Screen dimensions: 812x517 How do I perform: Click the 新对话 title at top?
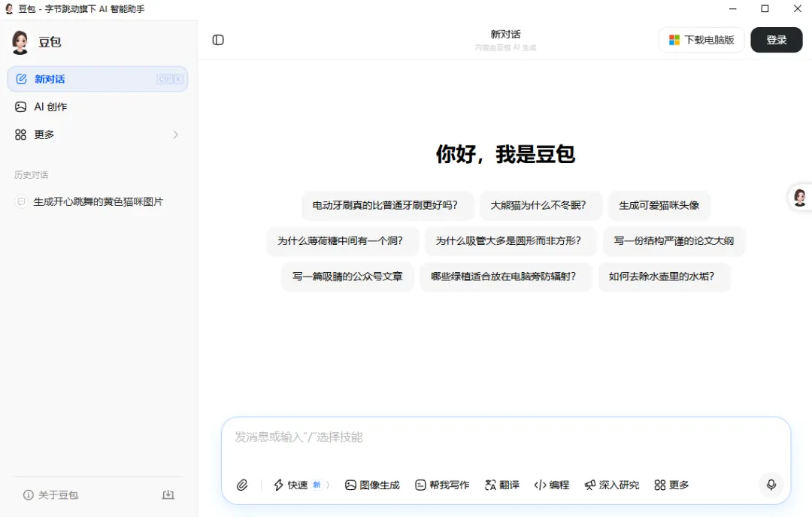pos(505,34)
